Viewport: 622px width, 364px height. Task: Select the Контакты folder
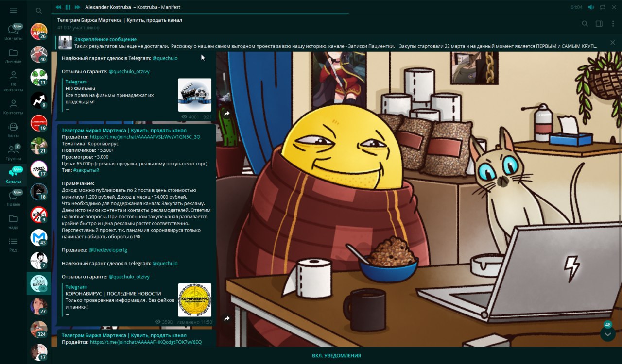[13, 107]
